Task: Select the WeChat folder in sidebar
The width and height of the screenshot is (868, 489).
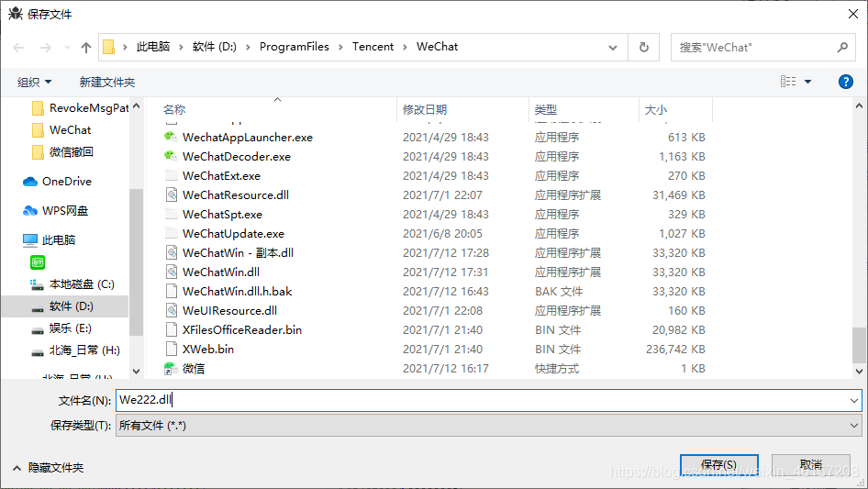Action: [61, 130]
